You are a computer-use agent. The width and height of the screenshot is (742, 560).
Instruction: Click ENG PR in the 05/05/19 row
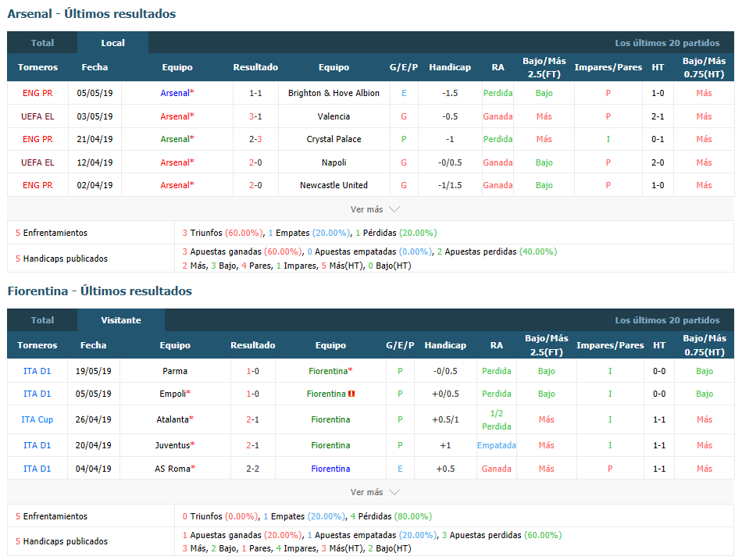coord(37,93)
